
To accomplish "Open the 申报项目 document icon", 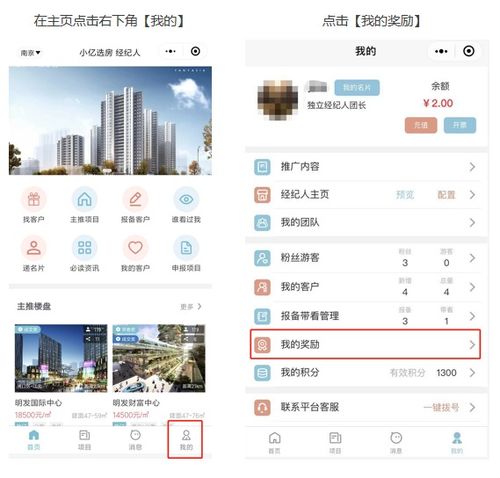I will [186, 248].
